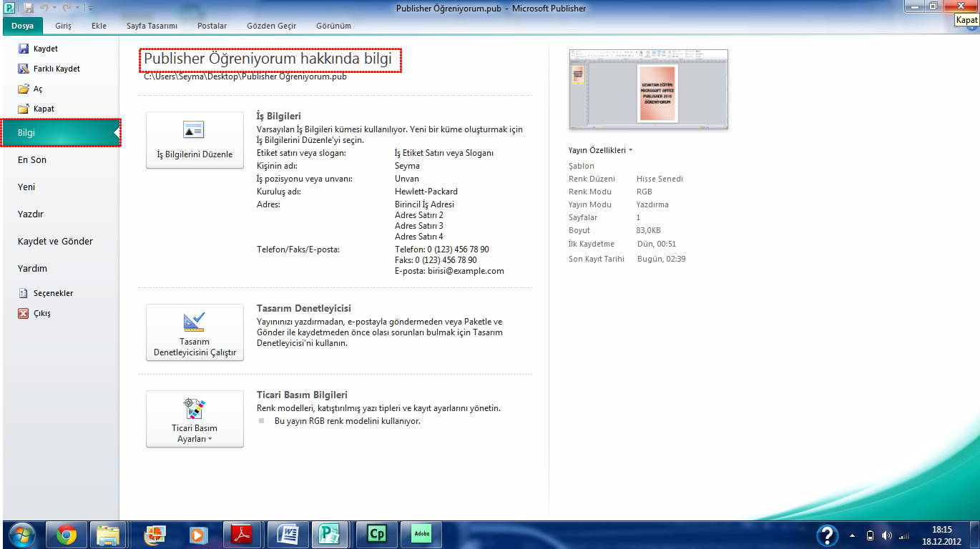Expand Yayın Özellikleri dropdown
980x549 pixels.
point(601,150)
